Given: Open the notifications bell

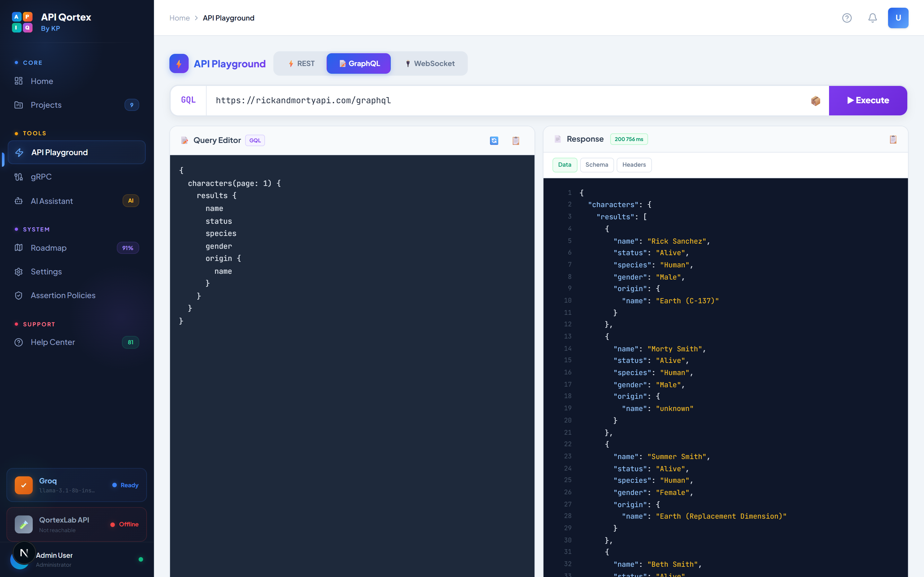Looking at the screenshot, I should coord(872,18).
